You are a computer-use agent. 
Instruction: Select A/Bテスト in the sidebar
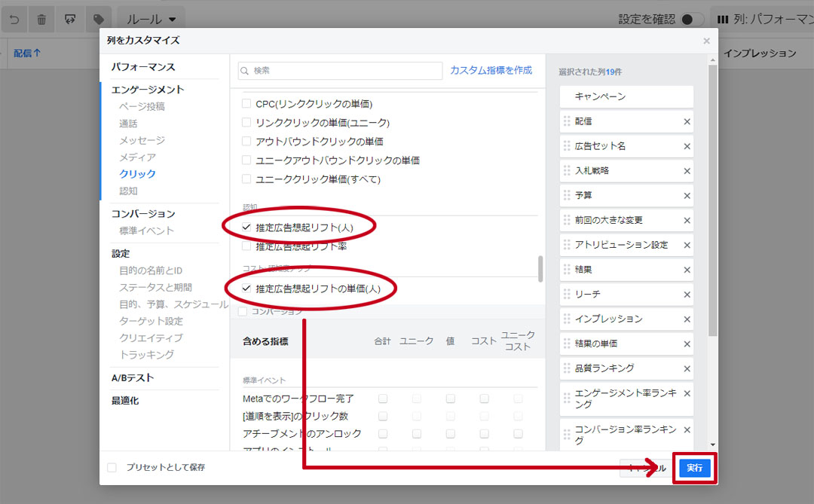133,378
